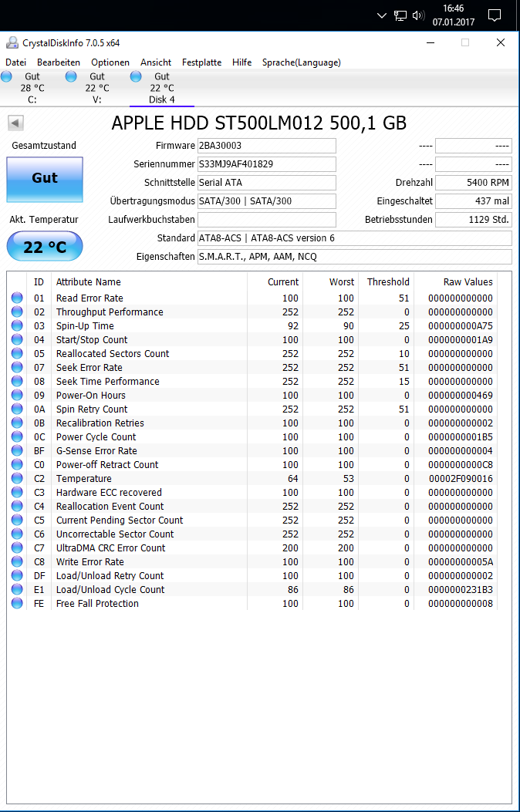Click the status orb for Start/Stop Count

[x=17, y=340]
